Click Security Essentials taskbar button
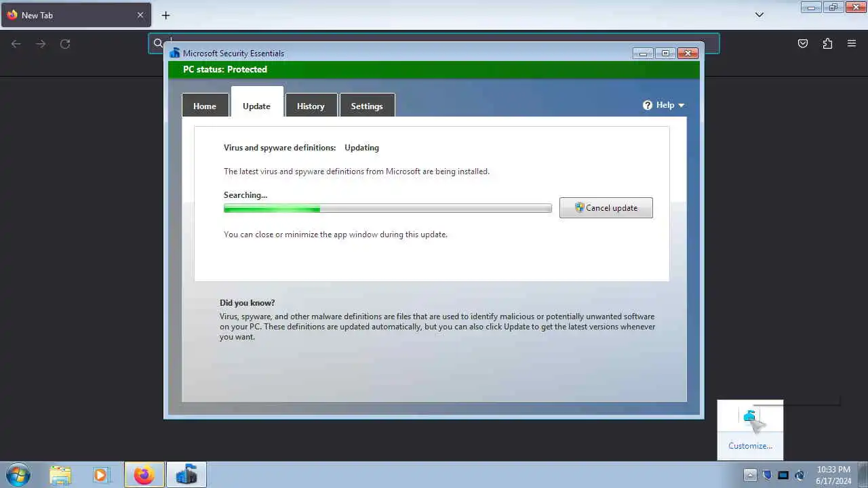This screenshot has width=868, height=488. click(186, 475)
